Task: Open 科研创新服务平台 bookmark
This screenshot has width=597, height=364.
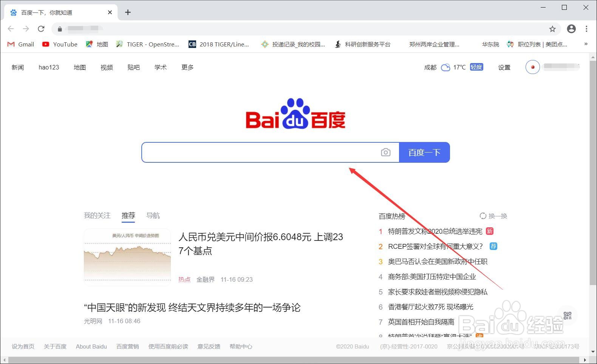Action: coord(362,44)
